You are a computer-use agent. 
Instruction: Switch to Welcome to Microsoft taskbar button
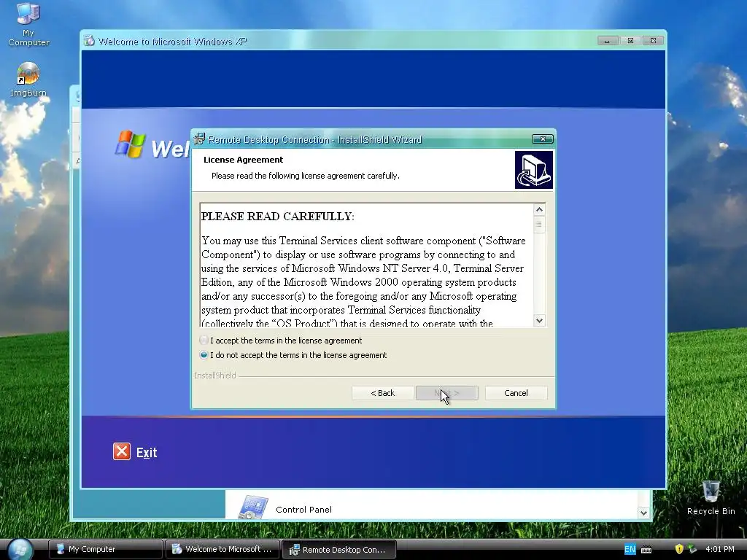point(222,549)
